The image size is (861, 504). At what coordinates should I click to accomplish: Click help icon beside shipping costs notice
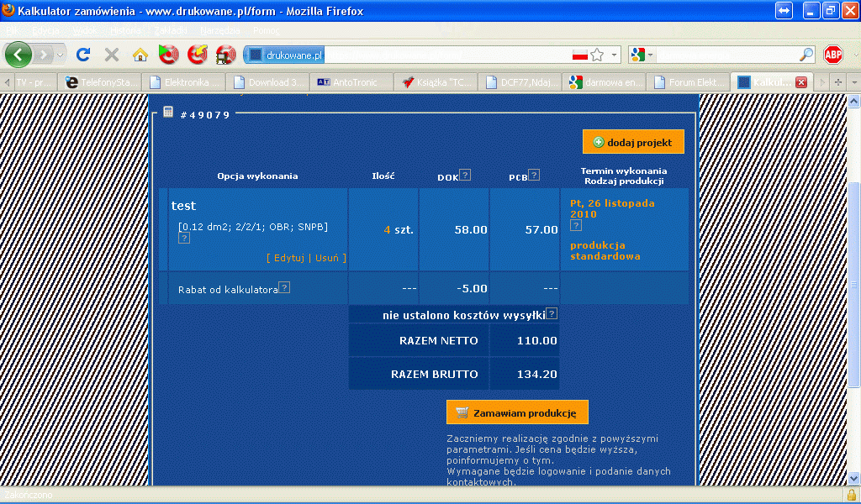click(552, 314)
